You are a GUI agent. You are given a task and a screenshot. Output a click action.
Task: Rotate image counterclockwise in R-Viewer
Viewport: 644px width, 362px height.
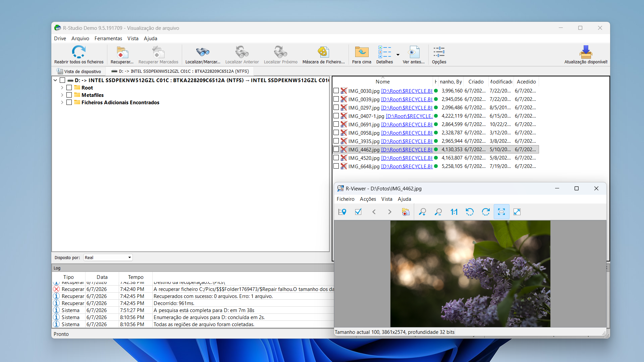[470, 212]
